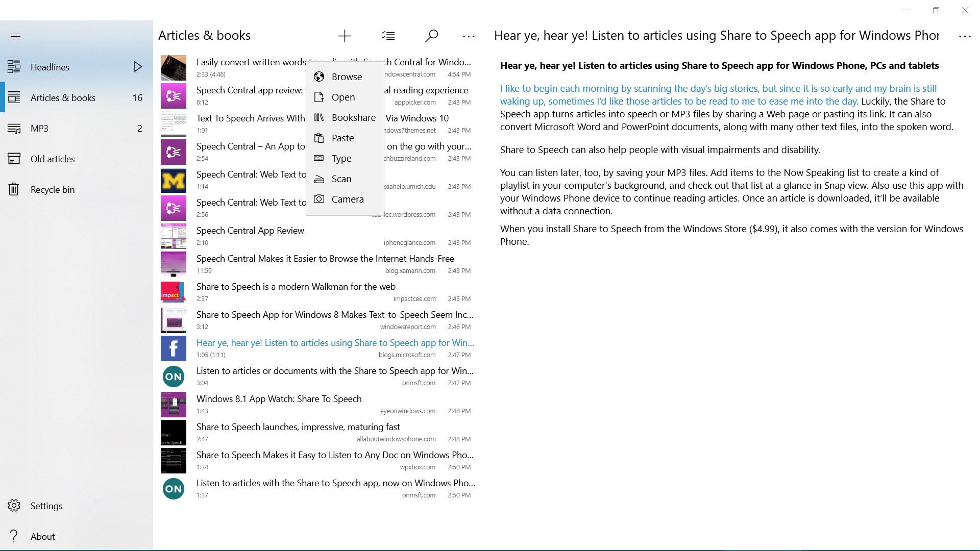
Task: Open the search icon in Articles & books toolbar
Action: pos(431,36)
